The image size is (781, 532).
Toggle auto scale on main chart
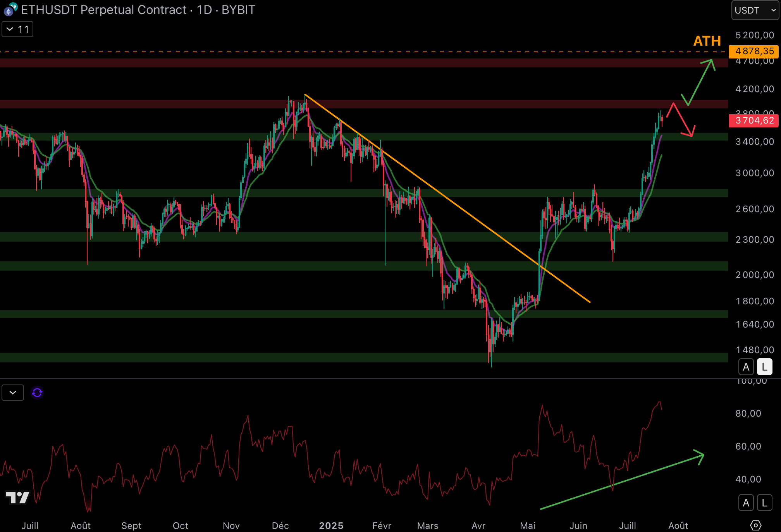coord(746,367)
